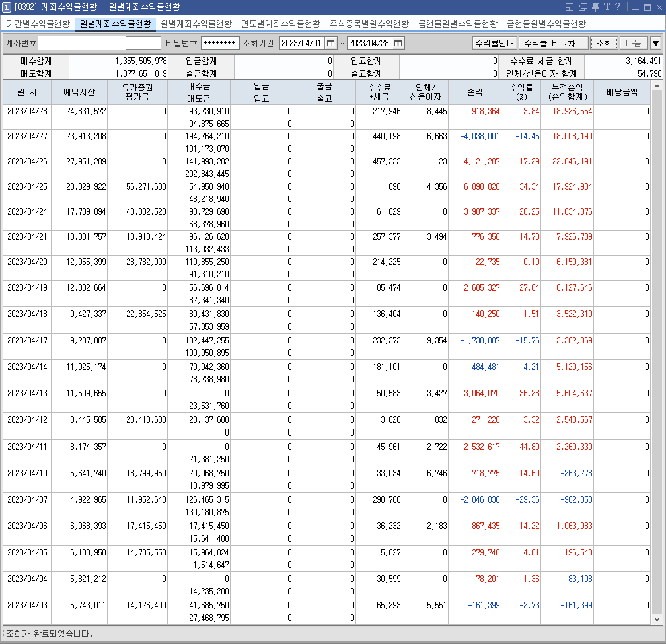Click the cumulative loss -982,053
Screen dimensions: 666x644
tap(576, 499)
